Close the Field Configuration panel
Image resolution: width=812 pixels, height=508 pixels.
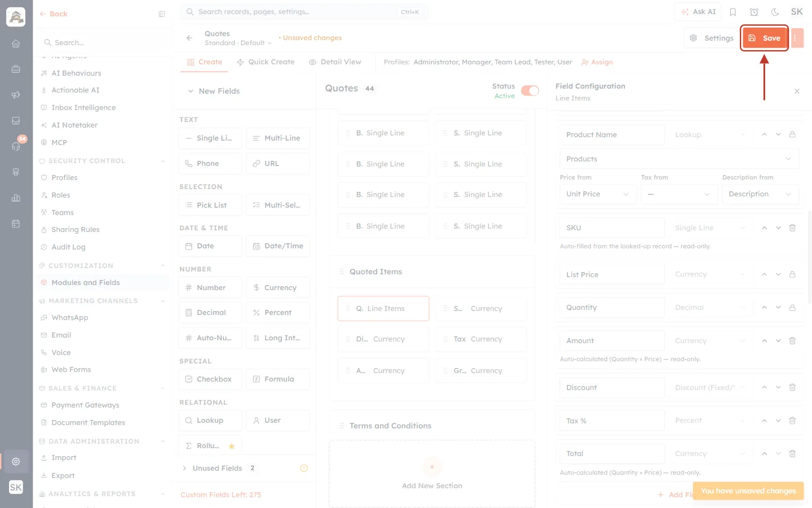pyautogui.click(x=797, y=91)
